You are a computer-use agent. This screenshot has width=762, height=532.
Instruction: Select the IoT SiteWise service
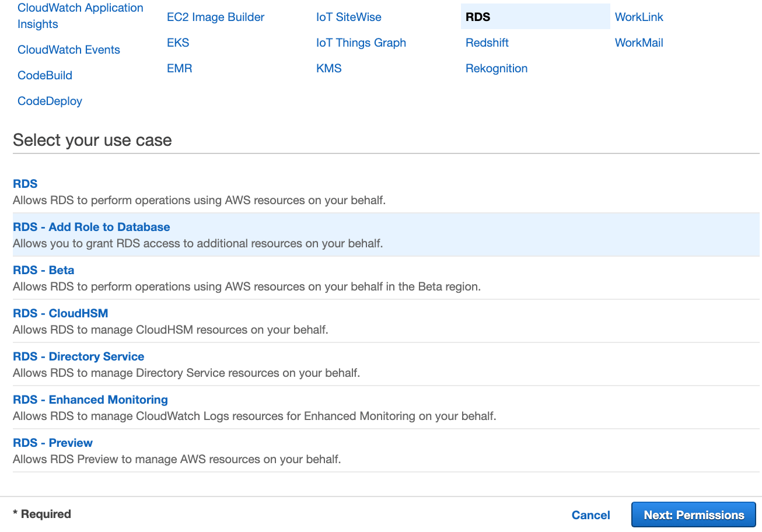click(x=348, y=17)
